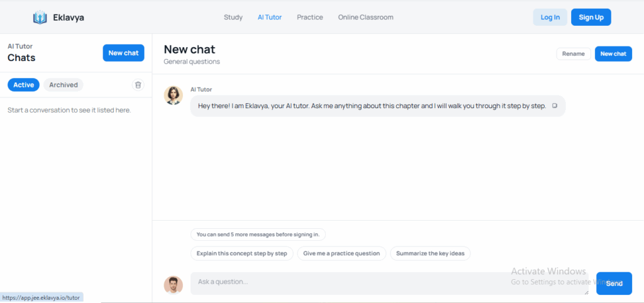Click the user avatar beside the input box
Viewport: 644px width, 303px height.
174,285
